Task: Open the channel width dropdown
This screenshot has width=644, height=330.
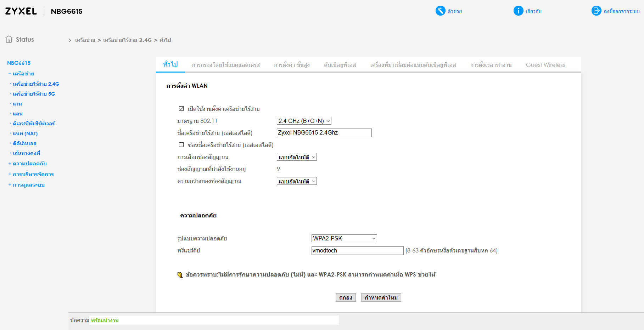Action: [x=297, y=181]
